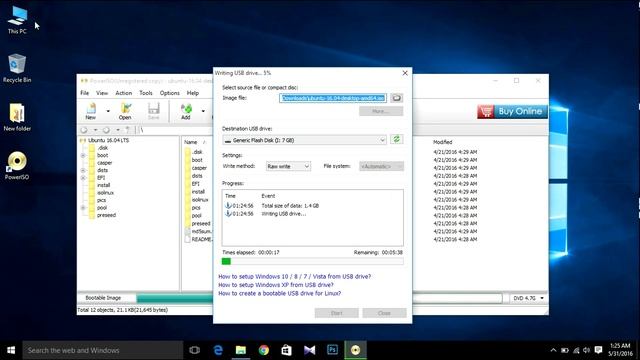
Task: Select the casper folder in tree
Action: (x=104, y=163)
